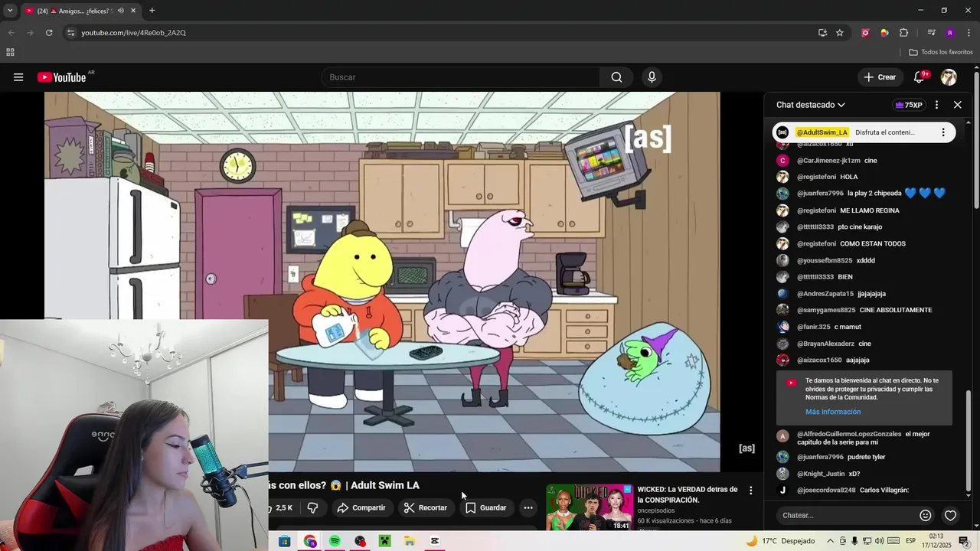Open Minecraft creeper icon in taskbar

(x=384, y=541)
